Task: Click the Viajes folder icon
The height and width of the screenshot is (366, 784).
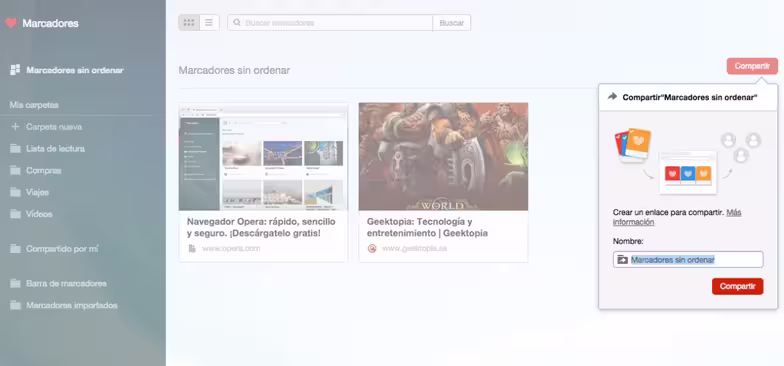Action: click(16, 192)
